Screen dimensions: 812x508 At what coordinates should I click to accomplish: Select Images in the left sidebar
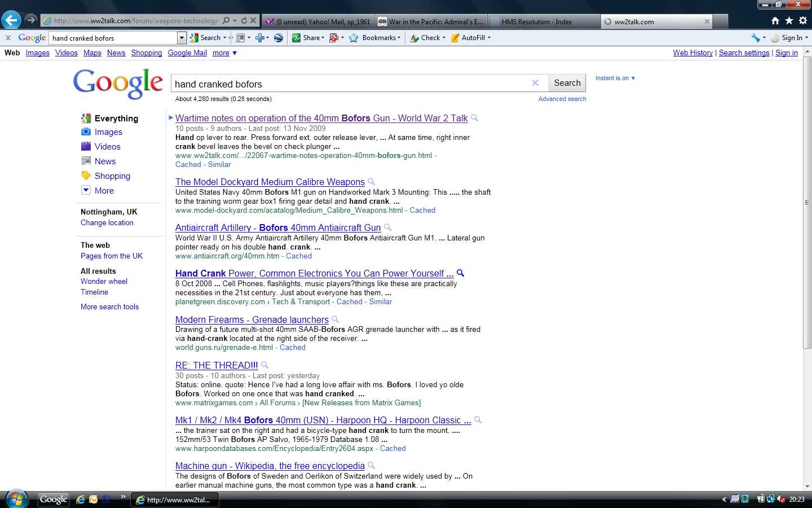tap(108, 132)
